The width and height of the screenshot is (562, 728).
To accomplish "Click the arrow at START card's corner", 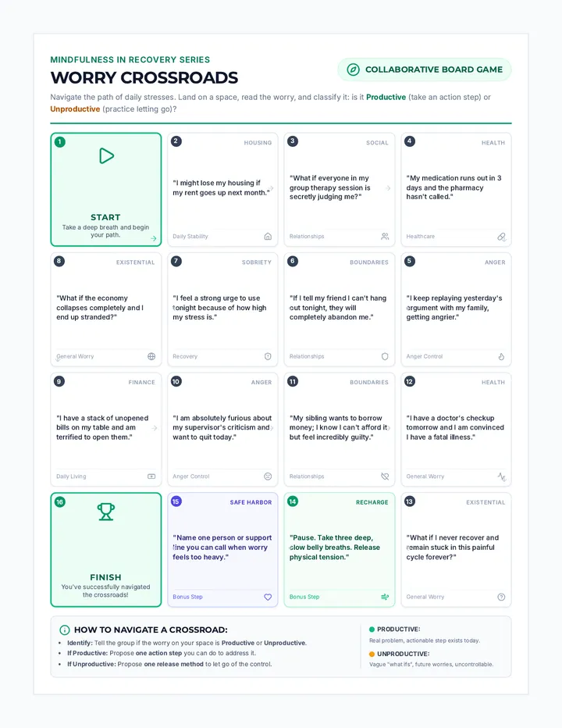I will 153,238.
